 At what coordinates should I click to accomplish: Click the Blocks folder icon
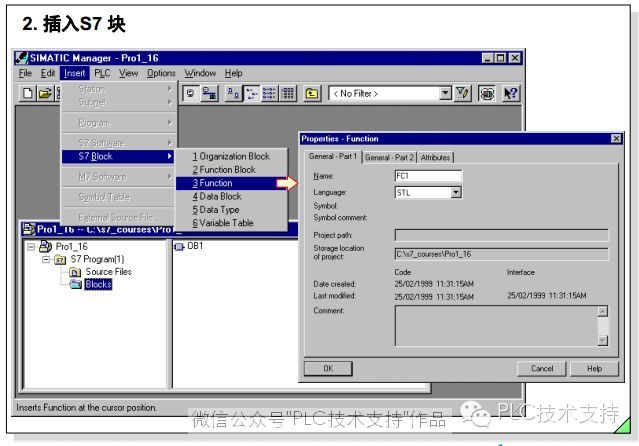point(75,284)
